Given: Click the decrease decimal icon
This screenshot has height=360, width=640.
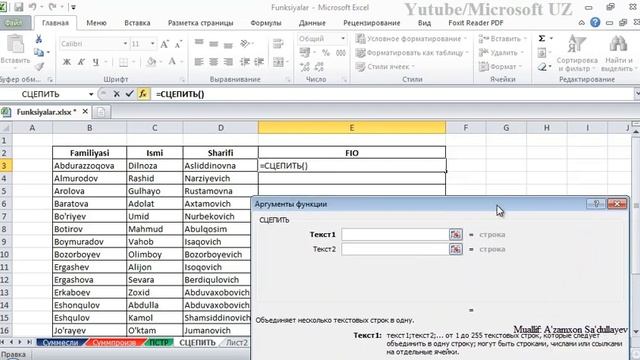Looking at the screenshot, I should coord(319,67).
